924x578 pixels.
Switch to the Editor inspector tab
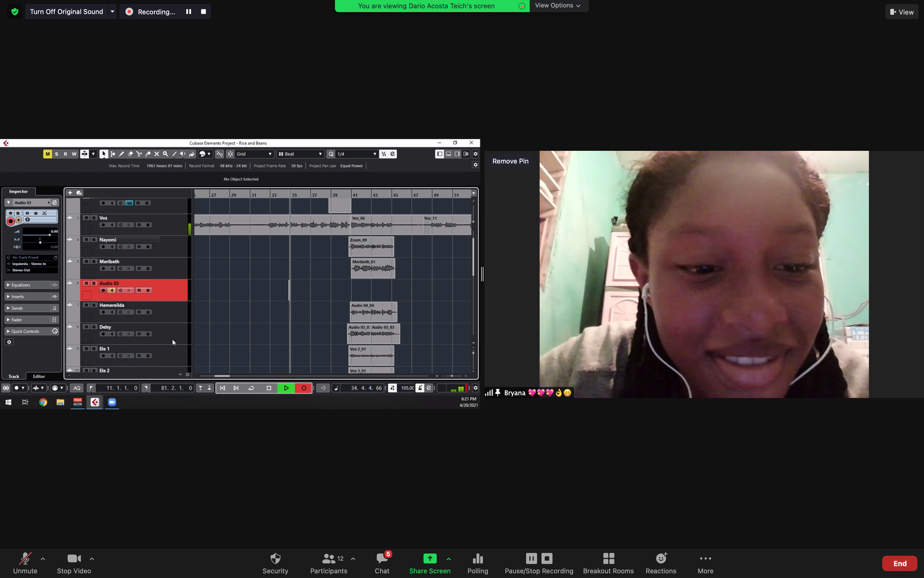click(39, 376)
